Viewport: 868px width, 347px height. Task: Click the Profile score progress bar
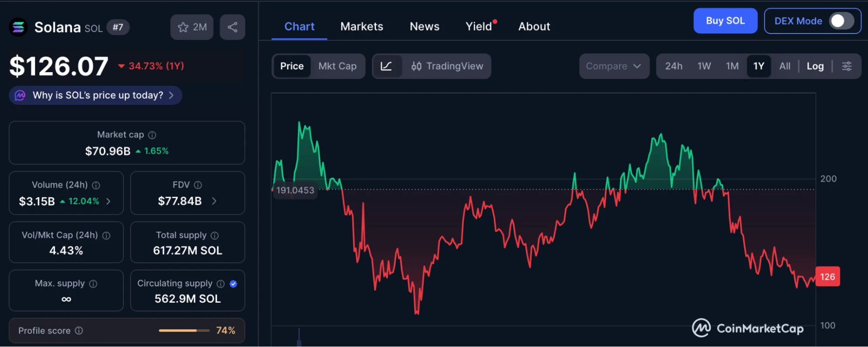tap(184, 330)
